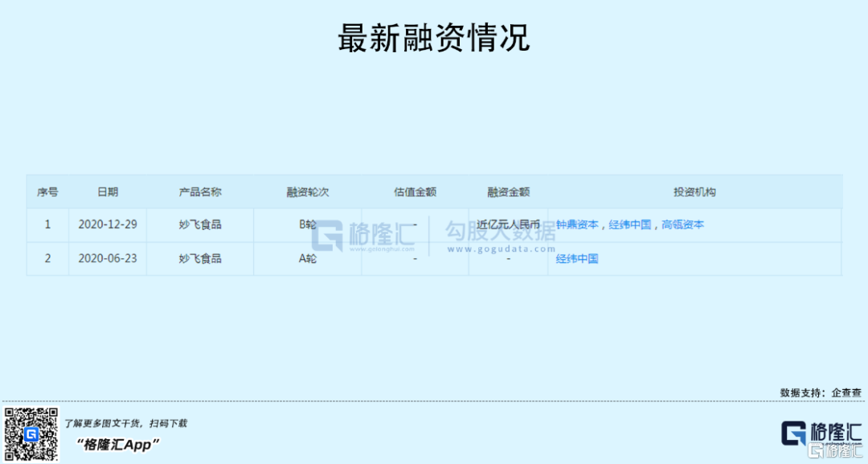Click 妙飞食品 in the 2020-12-29 row
Viewport: 868px width, 464px height.
(x=200, y=225)
